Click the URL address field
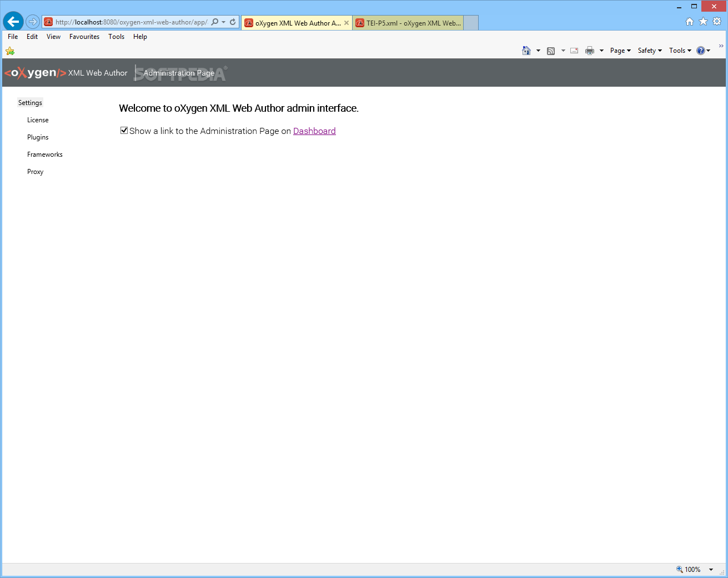Screen dimensions: 728x578 (x=132, y=22)
